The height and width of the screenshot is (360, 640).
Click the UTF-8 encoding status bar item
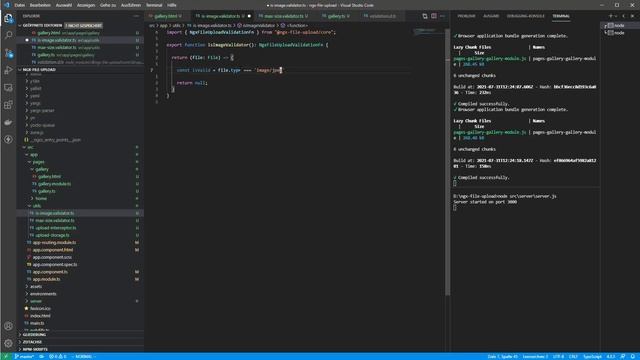pos(558,356)
